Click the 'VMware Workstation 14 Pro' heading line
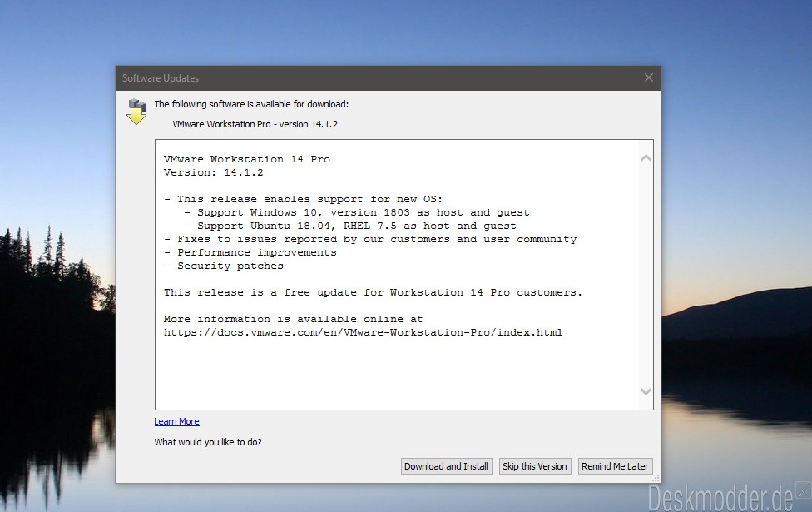 [247, 159]
